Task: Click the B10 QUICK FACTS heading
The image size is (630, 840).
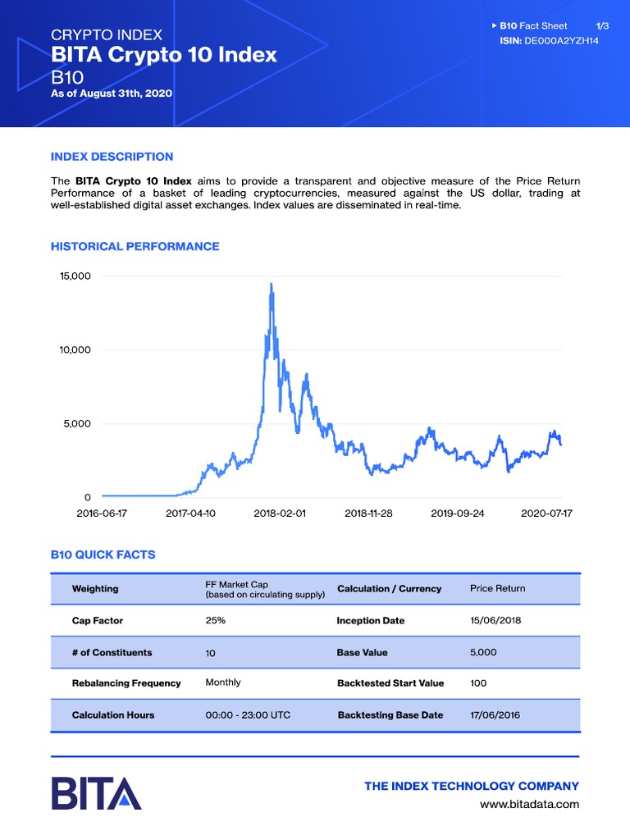Action: 103,555
